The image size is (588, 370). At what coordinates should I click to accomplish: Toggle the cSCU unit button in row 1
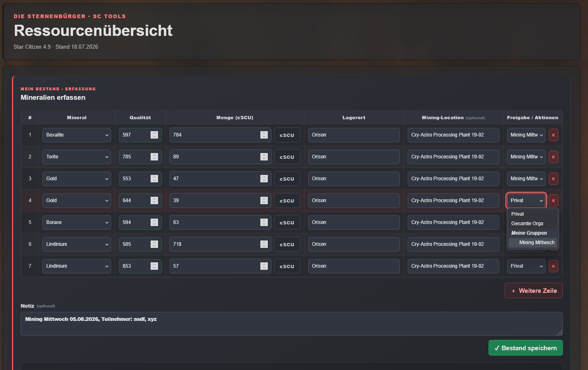[287, 135]
